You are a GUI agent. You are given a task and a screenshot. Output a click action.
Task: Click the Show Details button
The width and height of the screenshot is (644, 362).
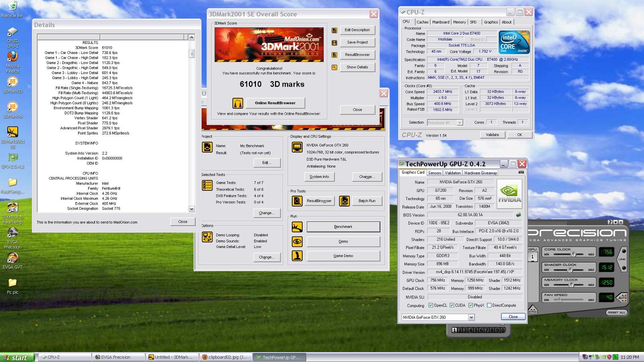pos(357,67)
